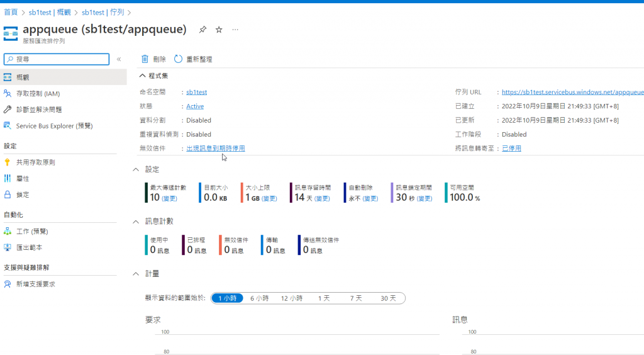
Task: Click the refresh circular arrow icon
Action: 178,59
